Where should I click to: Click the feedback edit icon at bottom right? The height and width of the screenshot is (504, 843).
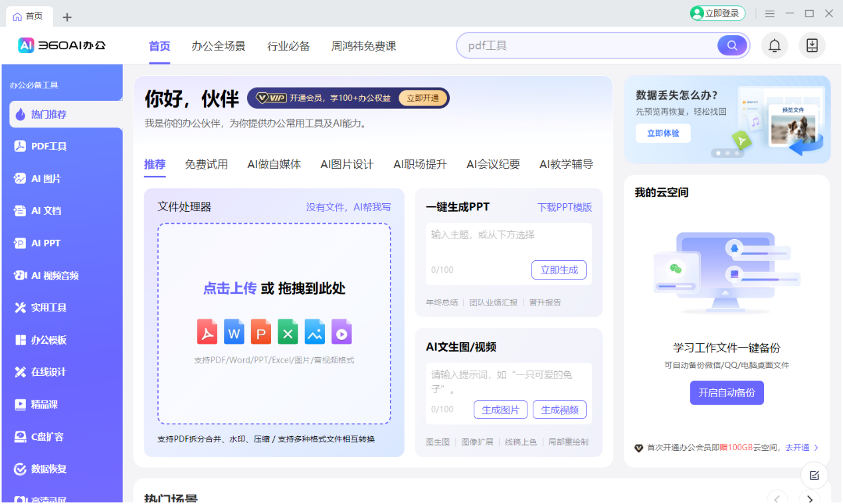click(814, 475)
